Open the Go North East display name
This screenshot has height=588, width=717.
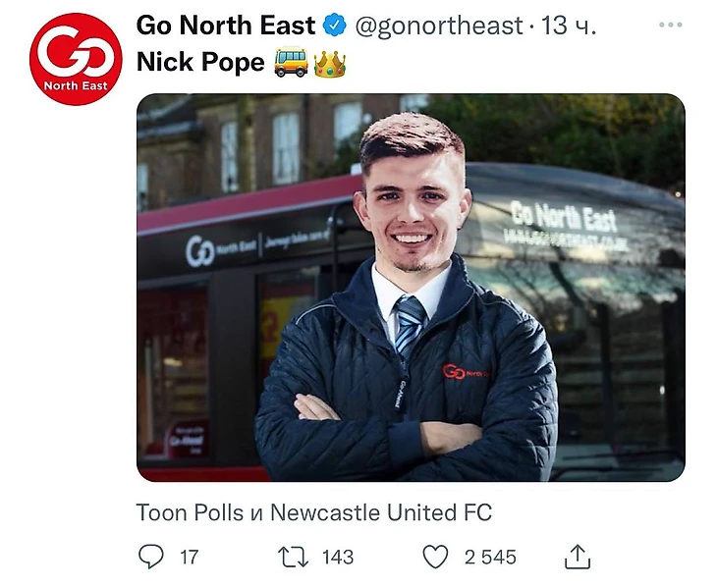(226, 26)
